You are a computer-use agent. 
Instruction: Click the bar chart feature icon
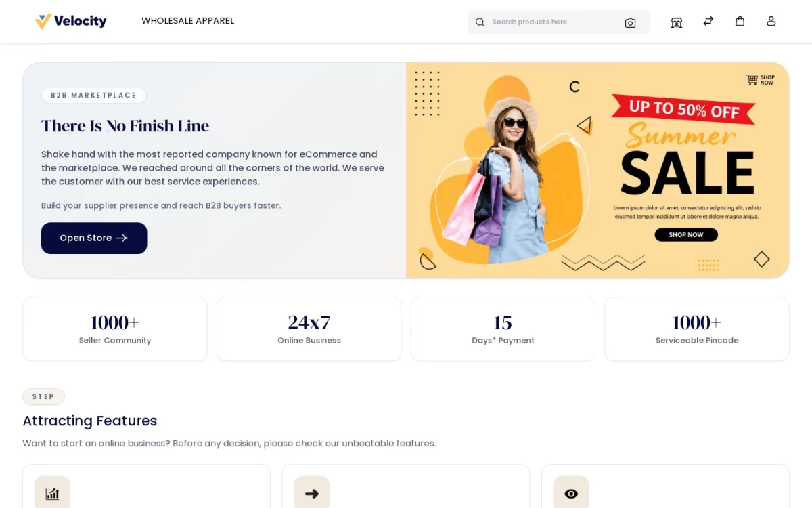pyautogui.click(x=52, y=494)
